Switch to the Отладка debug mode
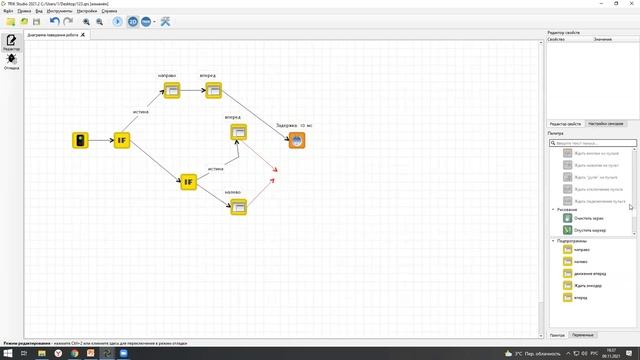 pos(11,62)
